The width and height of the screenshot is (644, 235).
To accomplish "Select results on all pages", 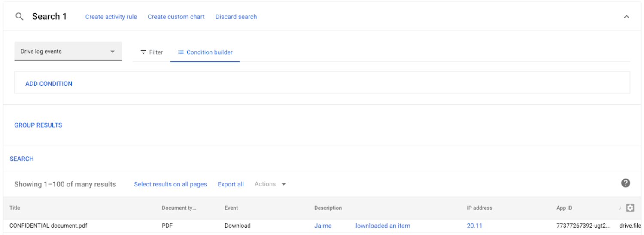I will (x=170, y=184).
